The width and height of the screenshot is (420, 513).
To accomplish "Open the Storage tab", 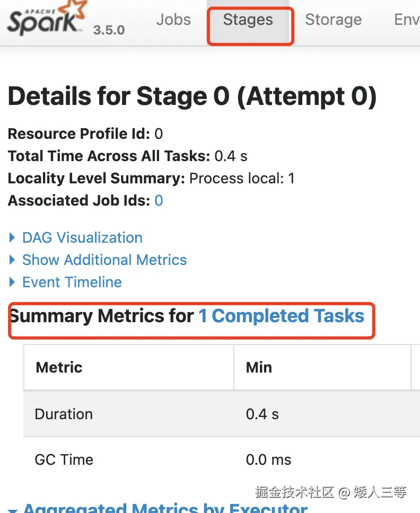I will coord(333,20).
